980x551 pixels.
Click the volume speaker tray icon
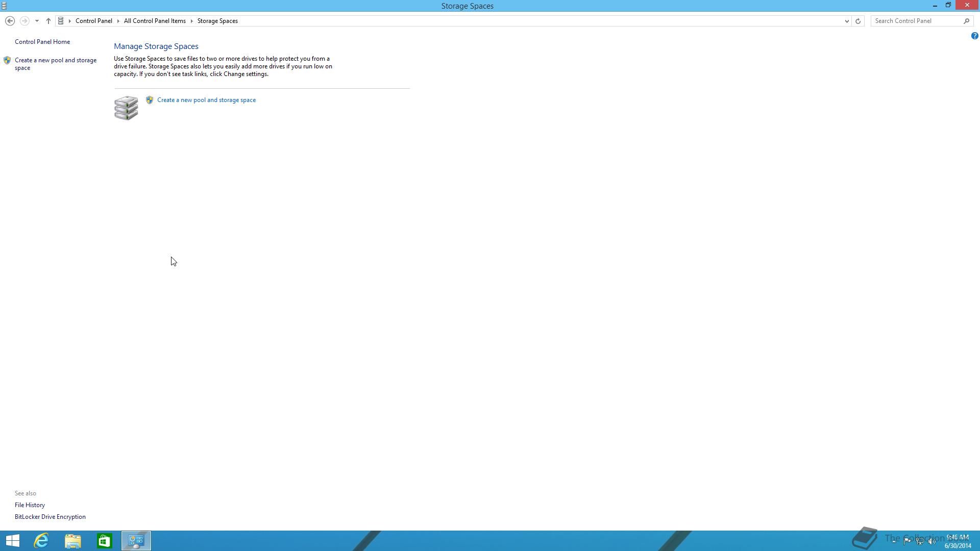pyautogui.click(x=932, y=541)
